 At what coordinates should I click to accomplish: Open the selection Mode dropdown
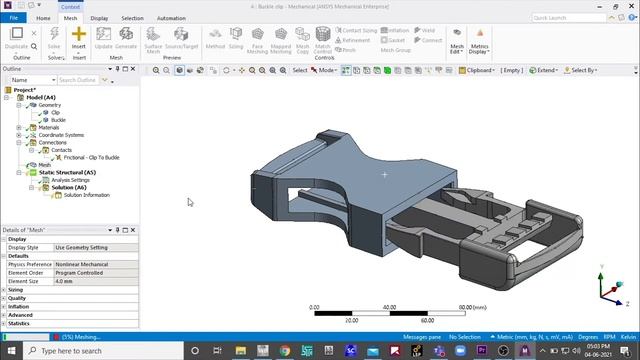(324, 70)
